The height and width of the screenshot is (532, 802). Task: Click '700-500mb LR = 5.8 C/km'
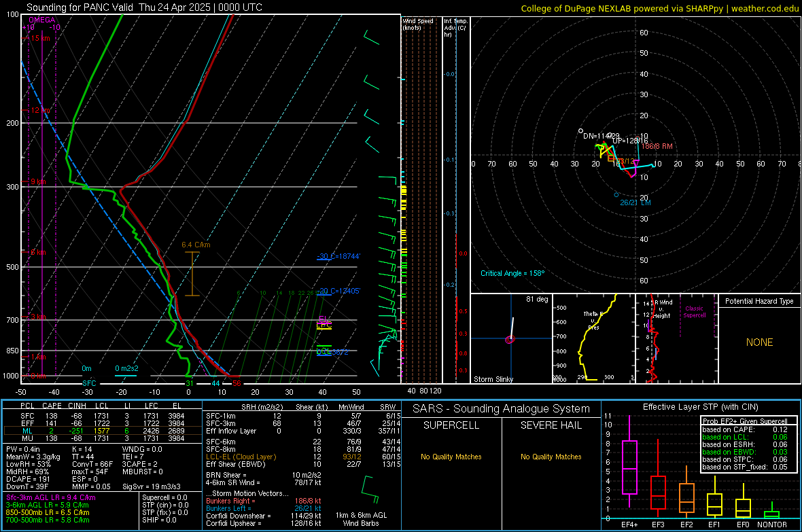tap(48, 520)
